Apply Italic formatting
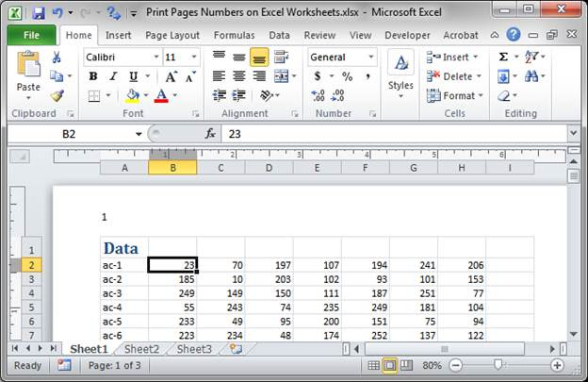This screenshot has width=588, height=382. 113,76
